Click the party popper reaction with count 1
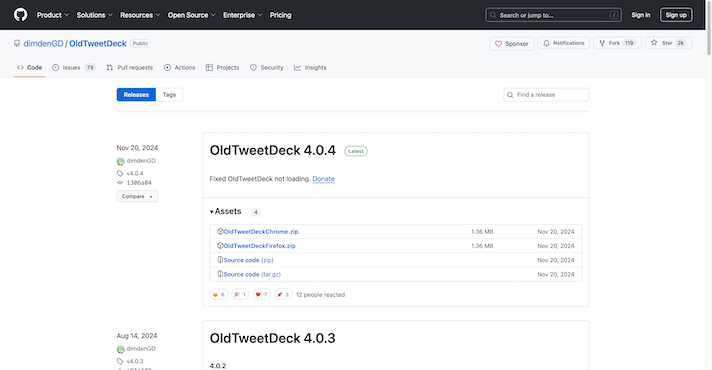The image size is (712, 370). tap(240, 295)
